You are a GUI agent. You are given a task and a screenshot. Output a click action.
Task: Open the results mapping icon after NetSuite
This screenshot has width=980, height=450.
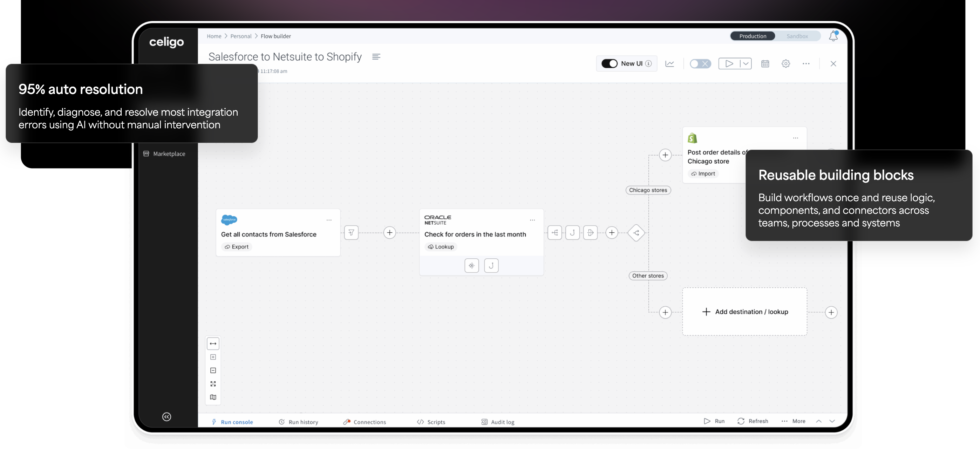(x=555, y=232)
